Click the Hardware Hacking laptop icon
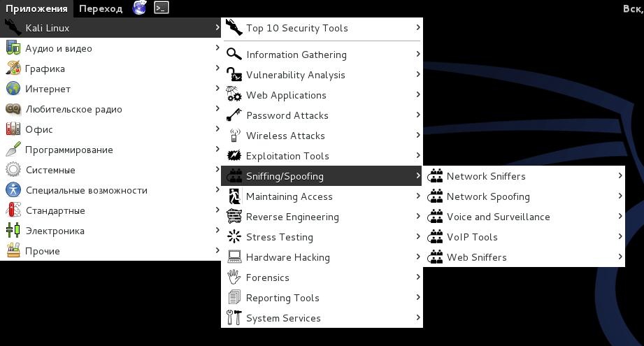The height and width of the screenshot is (346, 644). 234,257
